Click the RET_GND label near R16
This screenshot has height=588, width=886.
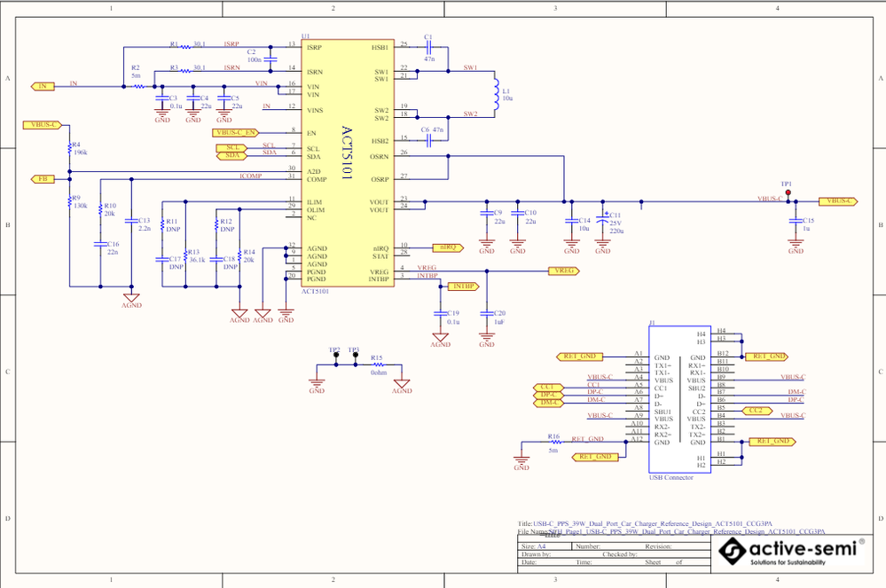point(587,438)
